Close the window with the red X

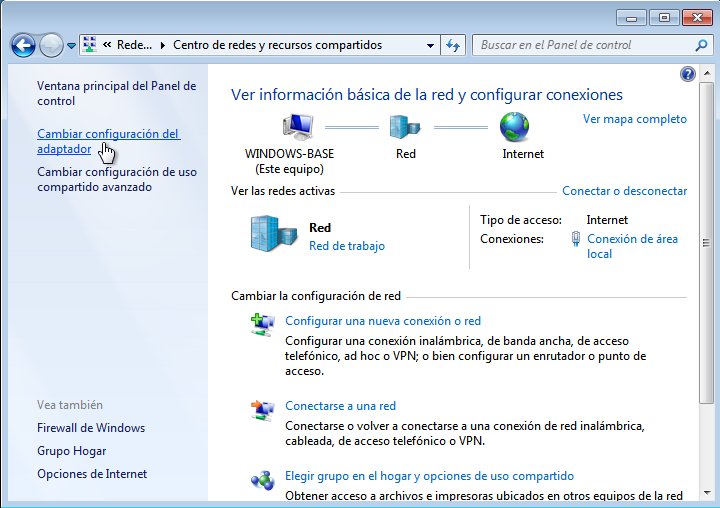tap(697, 18)
